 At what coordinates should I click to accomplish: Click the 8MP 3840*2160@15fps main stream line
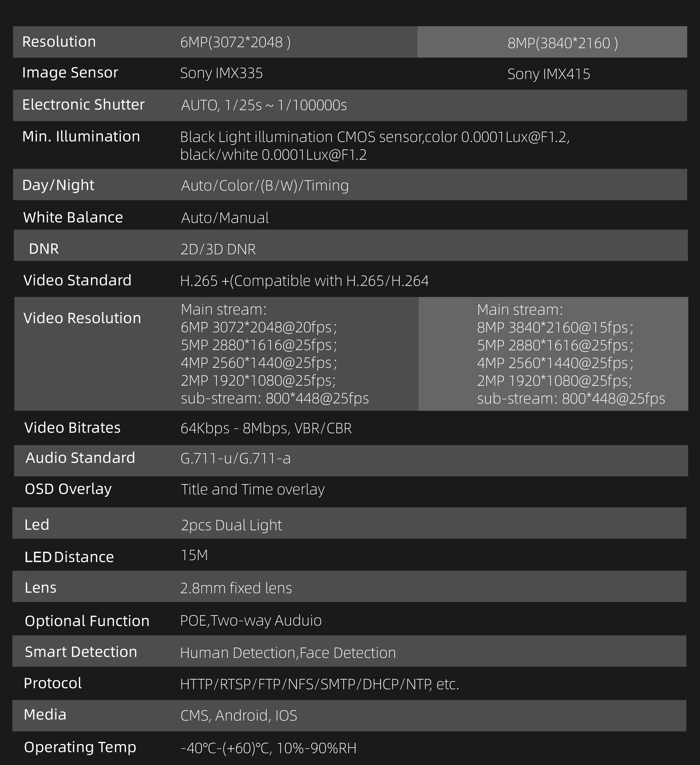(x=555, y=328)
